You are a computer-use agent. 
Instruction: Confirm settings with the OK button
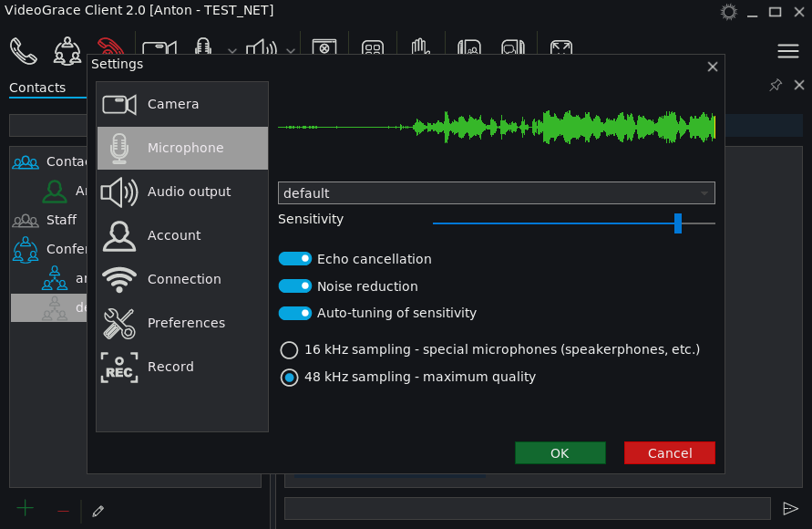point(560,452)
